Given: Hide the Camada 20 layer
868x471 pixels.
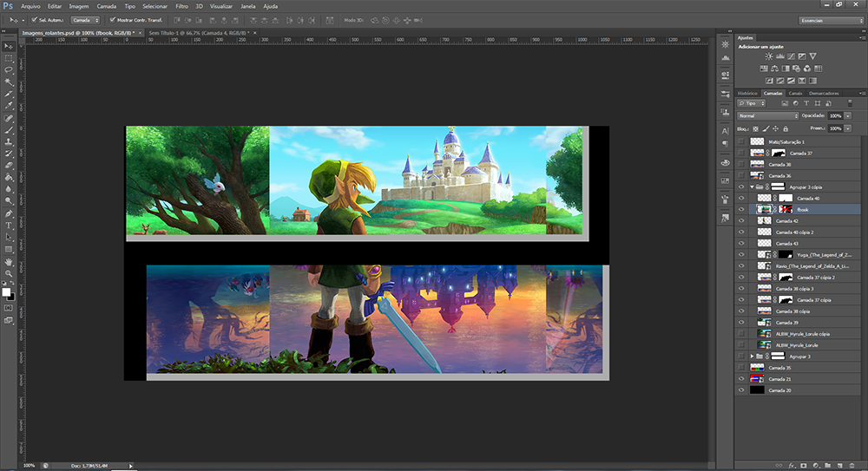Looking at the screenshot, I should coord(741,390).
